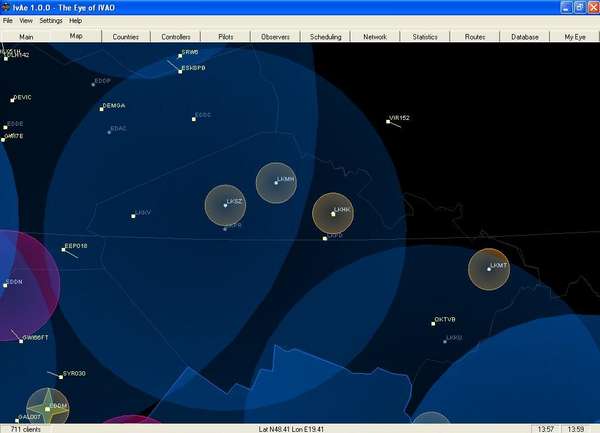Switch to the Map tab
Image resolution: width=600 pixels, height=433 pixels.
tap(76, 36)
